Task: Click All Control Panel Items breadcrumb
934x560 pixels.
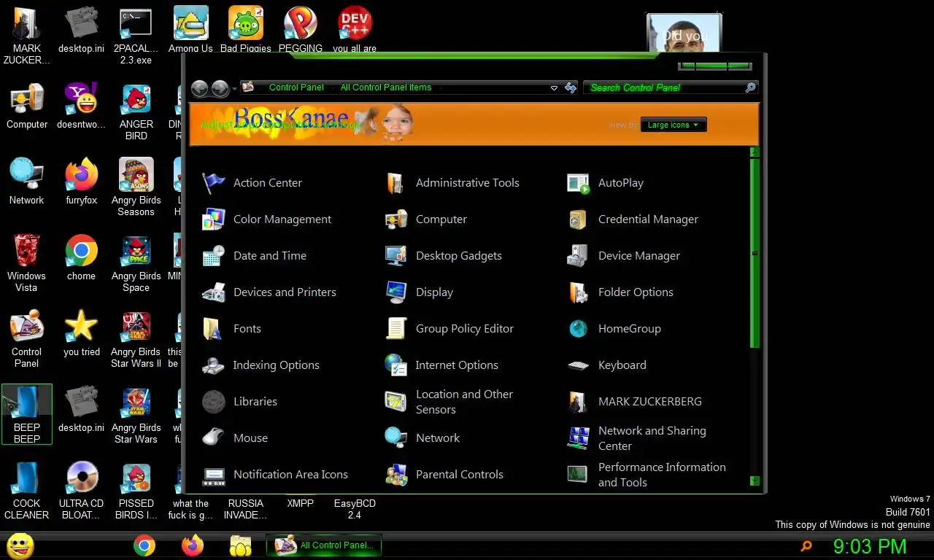Action: point(386,87)
